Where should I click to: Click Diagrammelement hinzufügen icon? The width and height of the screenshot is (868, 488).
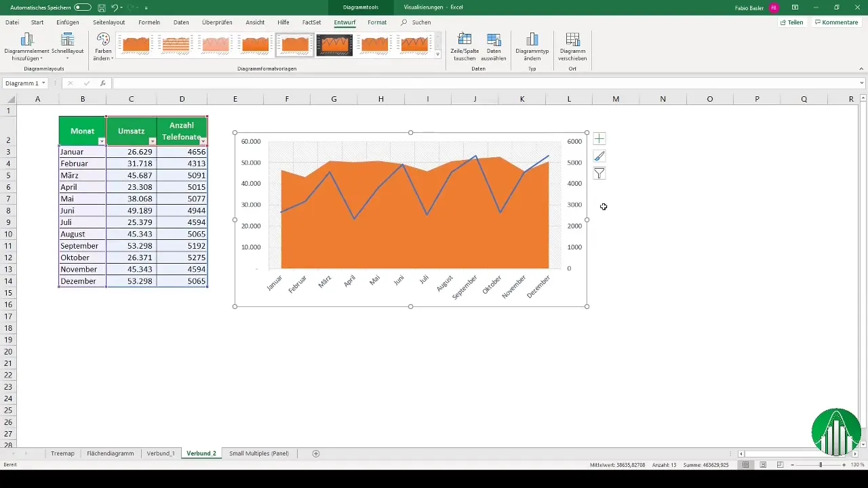(27, 39)
